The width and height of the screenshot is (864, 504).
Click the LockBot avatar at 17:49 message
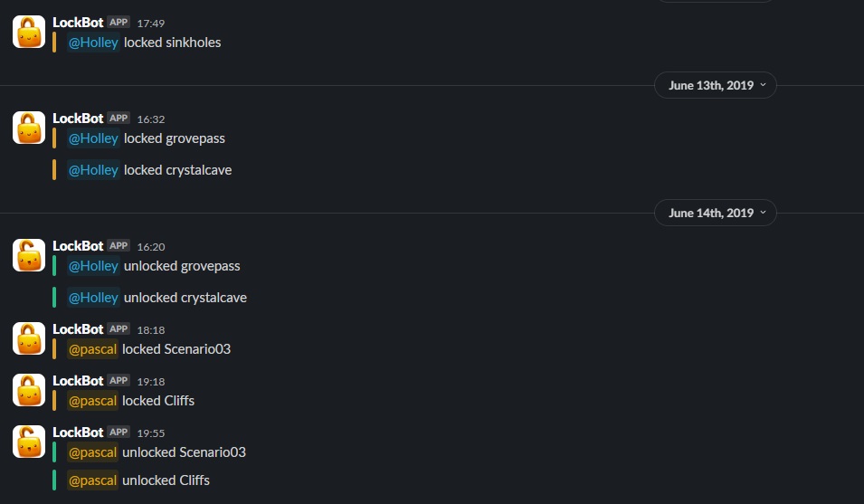coord(29,32)
